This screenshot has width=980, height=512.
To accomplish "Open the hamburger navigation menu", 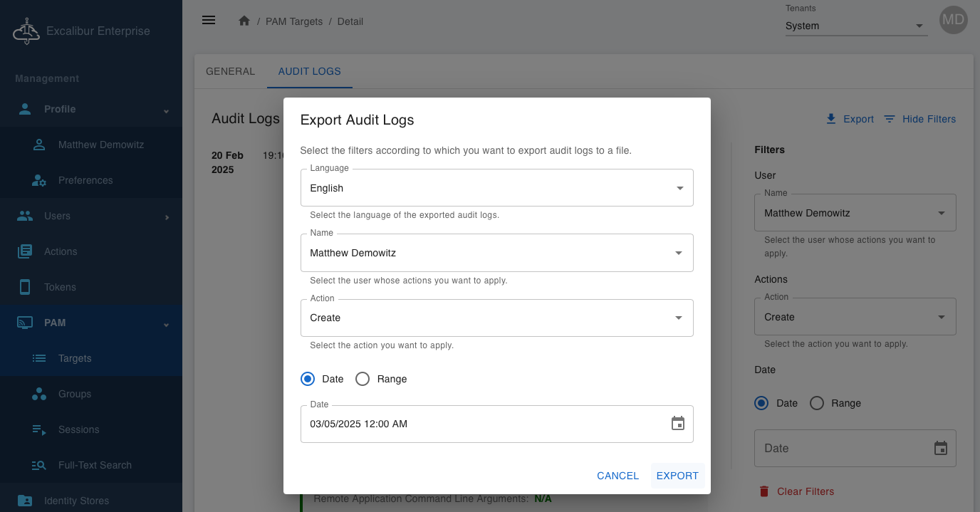I will [209, 21].
